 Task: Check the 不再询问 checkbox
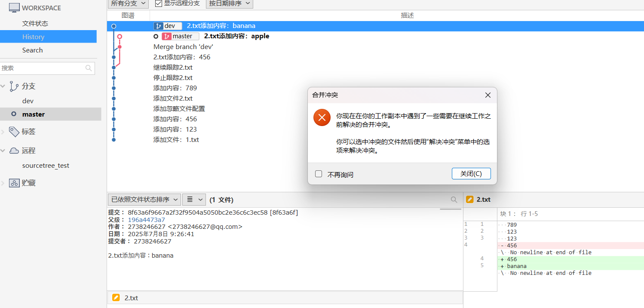point(319,174)
